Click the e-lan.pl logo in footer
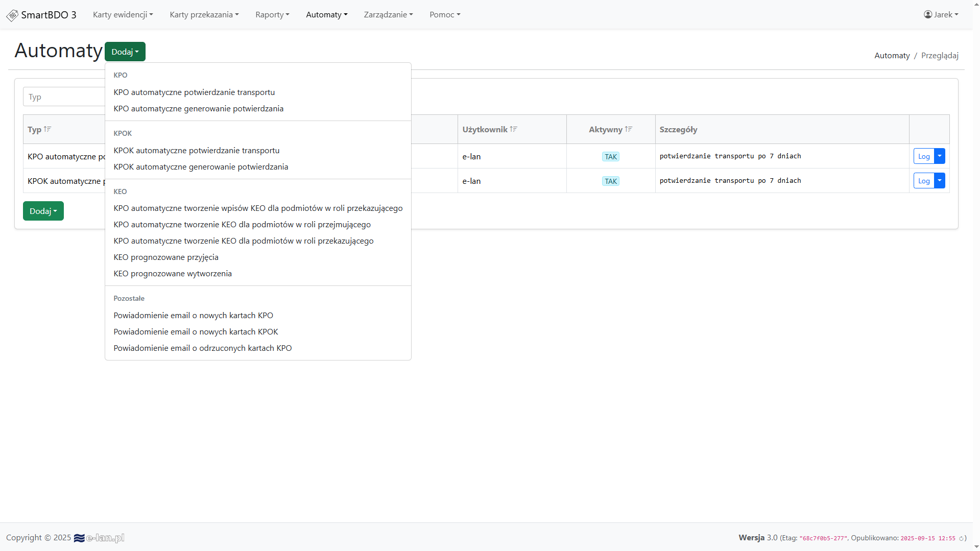This screenshot has width=980, height=551. [x=100, y=538]
